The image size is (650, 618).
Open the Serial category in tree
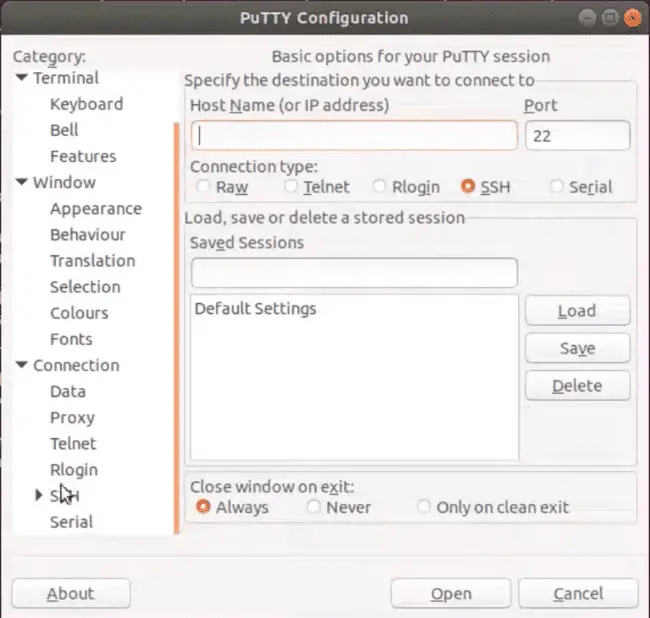71,522
